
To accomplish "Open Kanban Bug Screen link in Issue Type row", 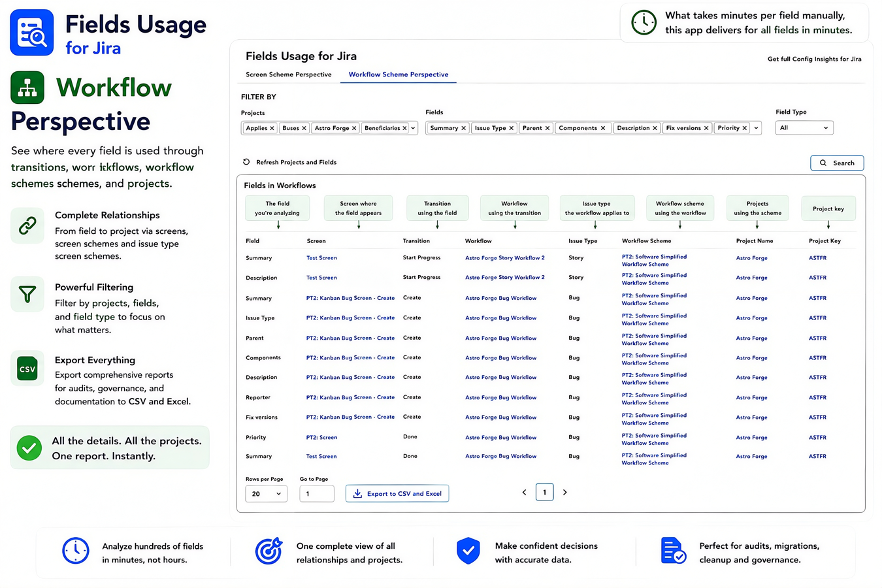I will coord(350,318).
